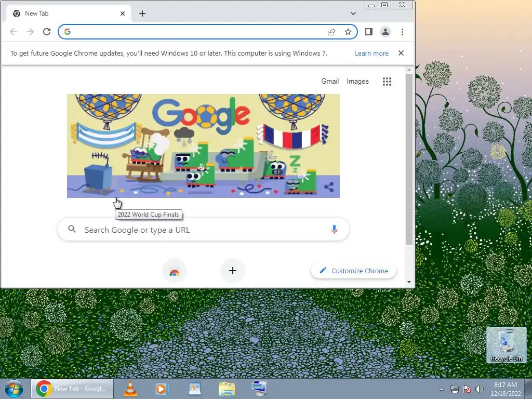Bookmark this tab with the star icon
Screen dimensions: 532x399
coord(348,32)
